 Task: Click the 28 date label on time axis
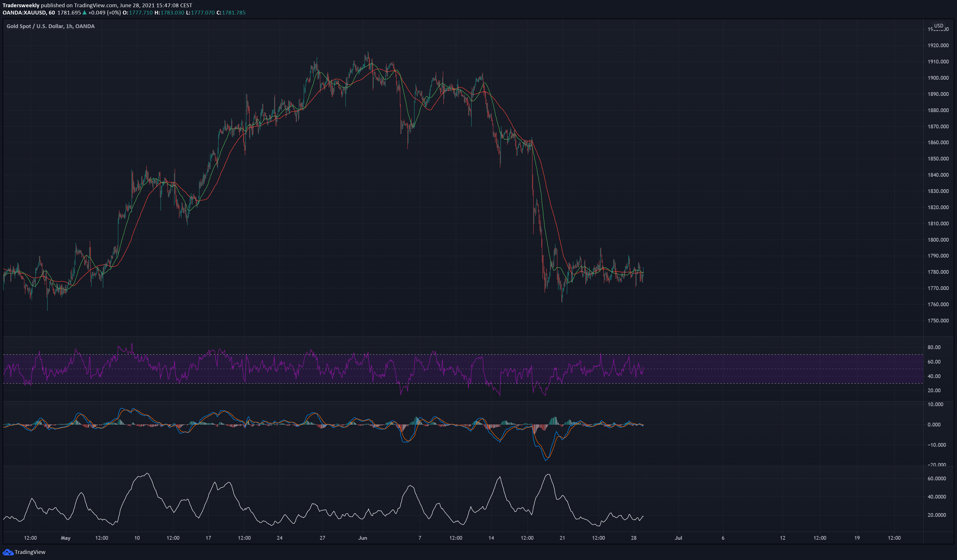[634, 538]
